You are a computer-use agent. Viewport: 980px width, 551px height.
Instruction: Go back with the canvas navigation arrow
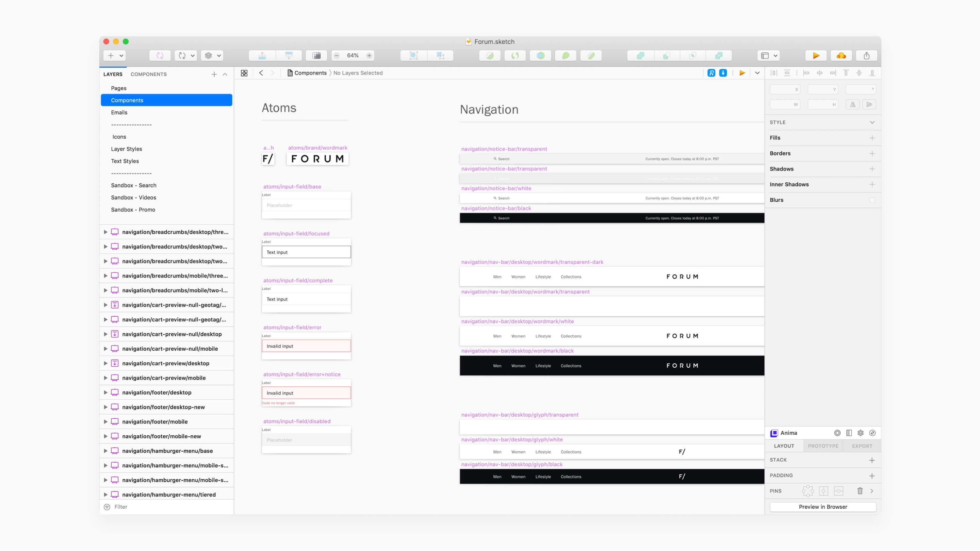pos(261,73)
